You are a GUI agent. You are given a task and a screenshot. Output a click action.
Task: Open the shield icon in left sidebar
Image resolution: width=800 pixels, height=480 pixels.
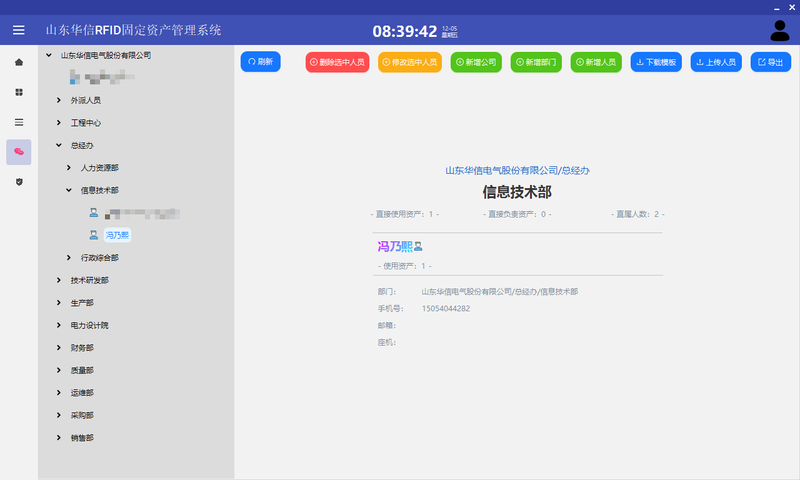point(18,182)
